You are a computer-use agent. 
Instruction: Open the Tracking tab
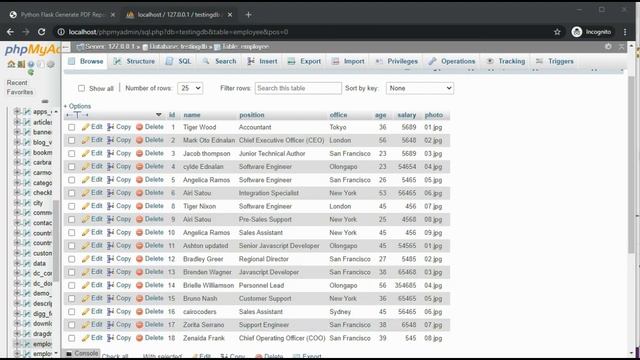506,61
